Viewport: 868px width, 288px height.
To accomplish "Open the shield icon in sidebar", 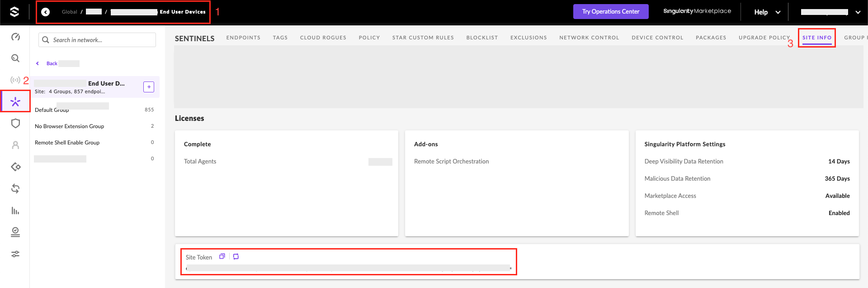I will click(x=15, y=123).
